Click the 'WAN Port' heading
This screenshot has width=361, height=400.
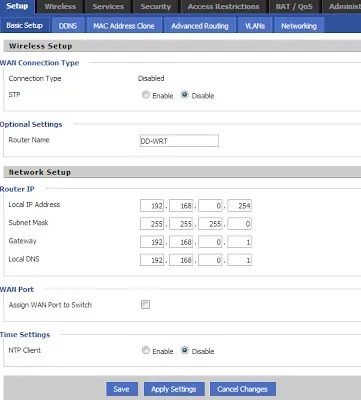click(x=17, y=289)
